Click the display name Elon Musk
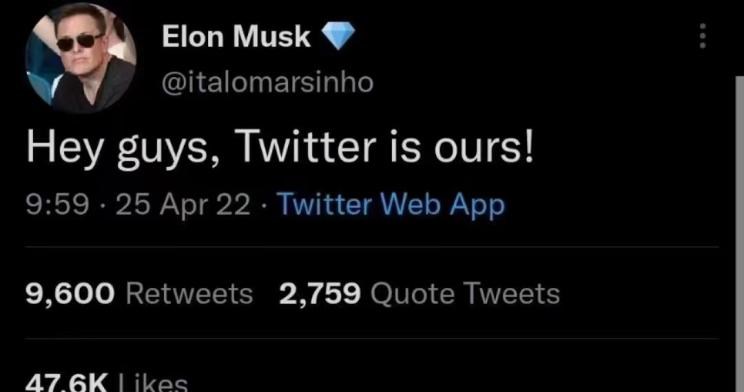This screenshot has width=744, height=392. 236,36
